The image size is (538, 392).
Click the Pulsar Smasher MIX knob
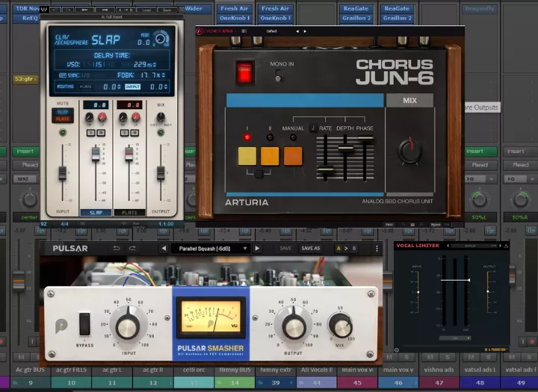[341, 325]
